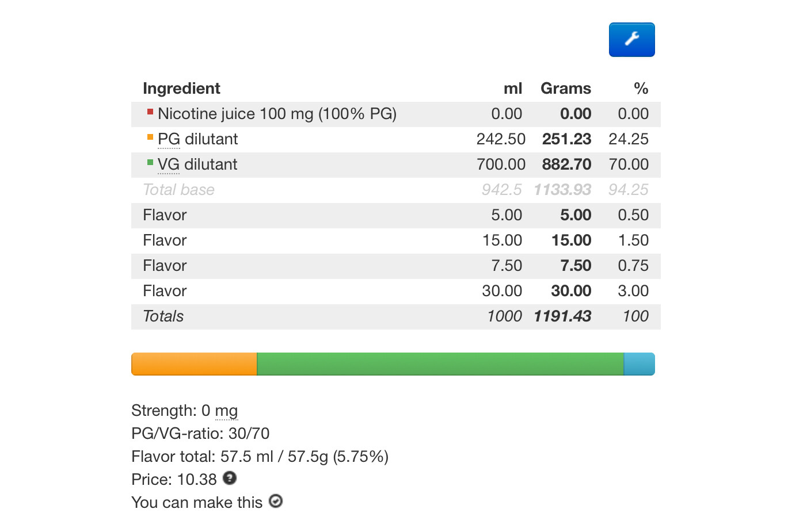The width and height of the screenshot is (807, 532).
Task: Select the Flavor row with 0.50 percent
Action: [x=396, y=215]
